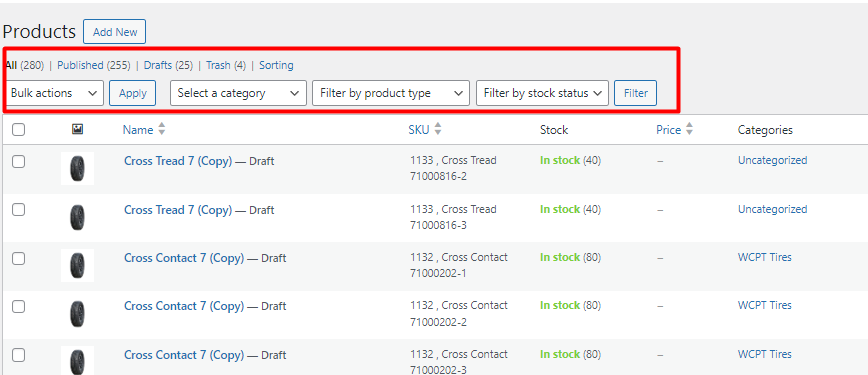This screenshot has height=375, width=868.
Task: Open Cross Tread 7 (Copy) with SKU 71000816-2
Action: 178,161
